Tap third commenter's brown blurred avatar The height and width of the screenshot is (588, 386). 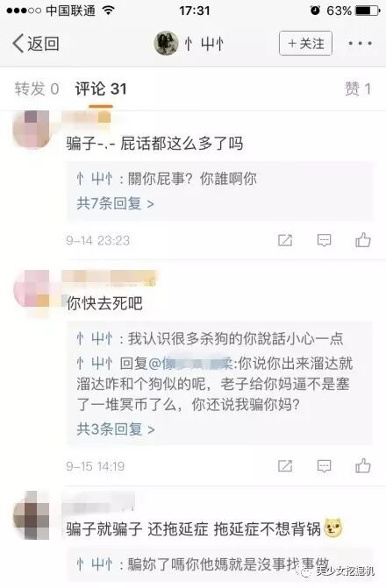[x=32, y=515]
